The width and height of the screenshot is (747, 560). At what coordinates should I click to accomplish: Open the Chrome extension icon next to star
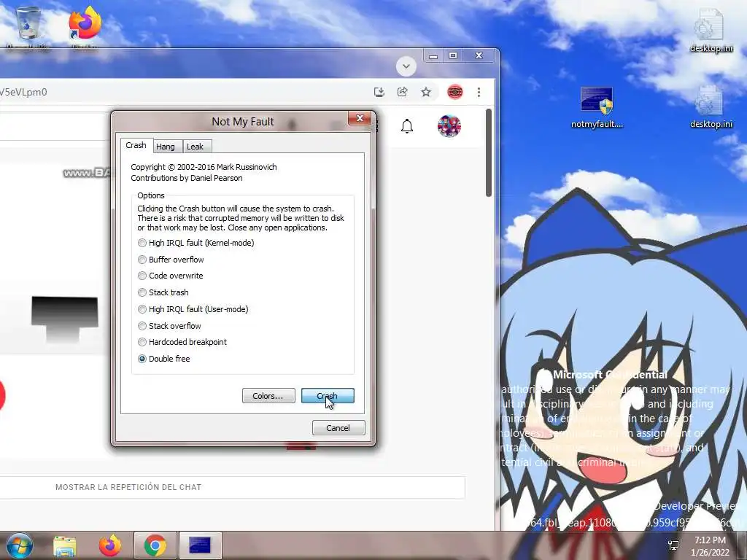[x=455, y=92]
